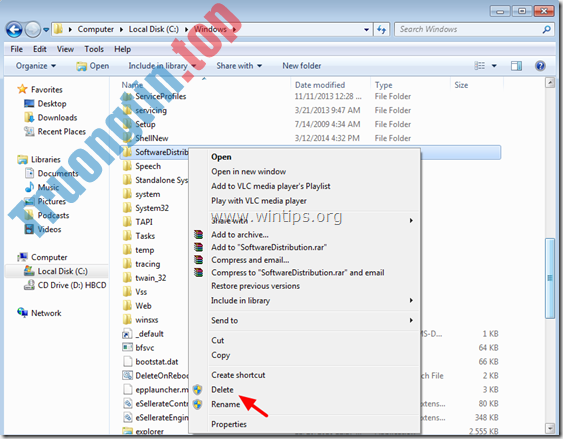Click Local Disk (C:) breadcrumb
The image size is (563, 439).
pos(154,29)
